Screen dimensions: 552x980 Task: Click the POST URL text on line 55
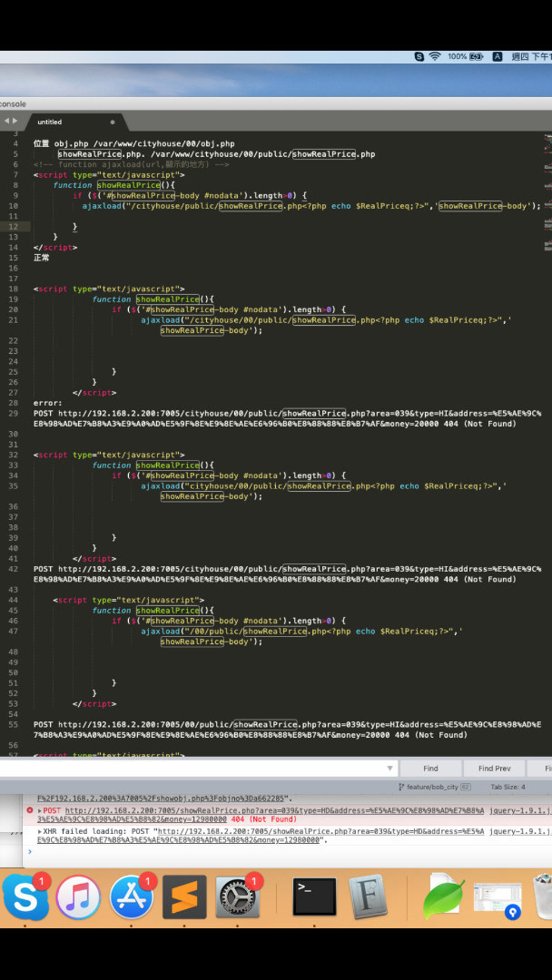pyautogui.click(x=288, y=730)
